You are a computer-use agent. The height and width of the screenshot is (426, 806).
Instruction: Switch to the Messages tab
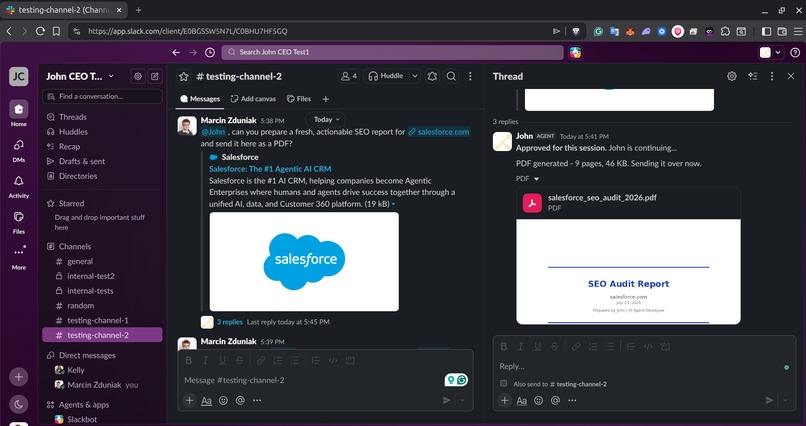(200, 99)
